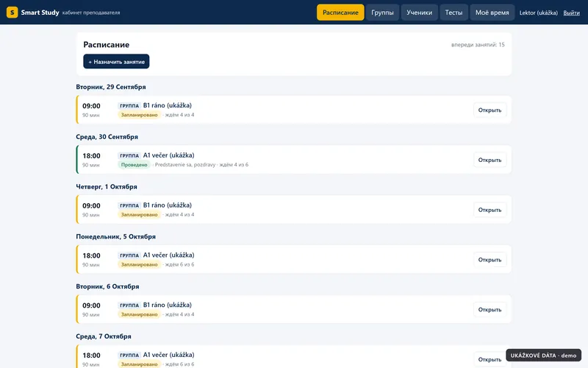Image resolution: width=588 pixels, height=368 pixels.
Task: Click the Вторник, 29 Сентября heading
Action: (111, 87)
